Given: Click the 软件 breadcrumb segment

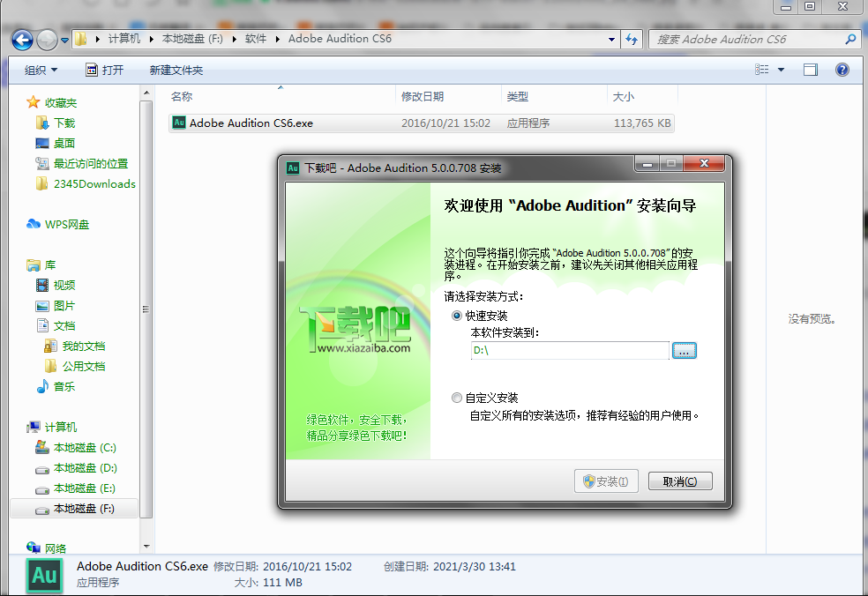Looking at the screenshot, I should (x=256, y=39).
